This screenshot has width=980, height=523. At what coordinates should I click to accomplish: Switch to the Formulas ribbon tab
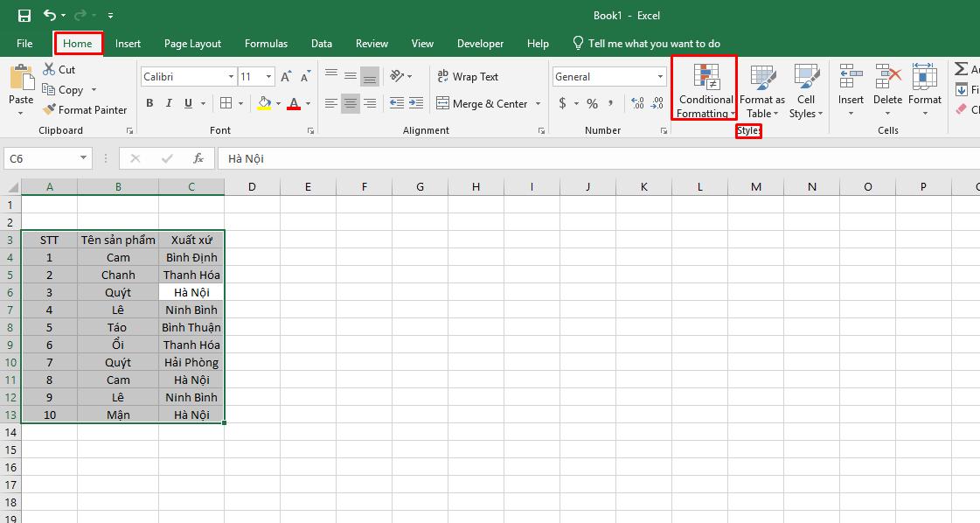pos(266,43)
